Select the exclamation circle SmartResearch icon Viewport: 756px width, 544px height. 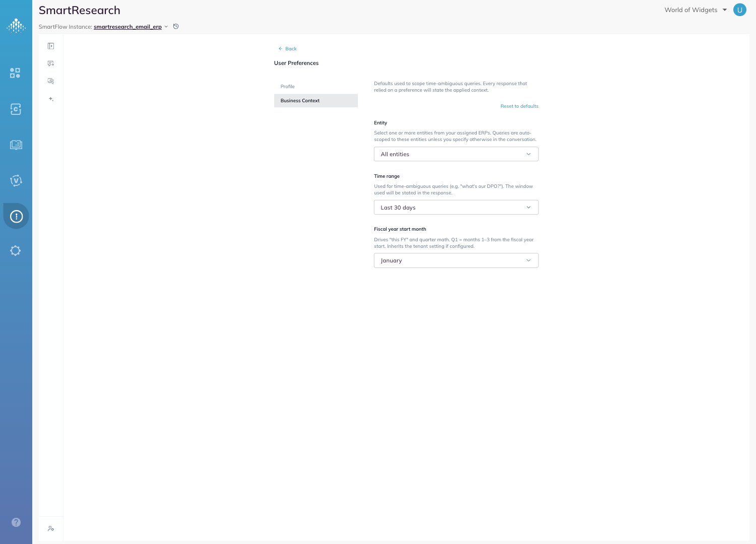16,217
